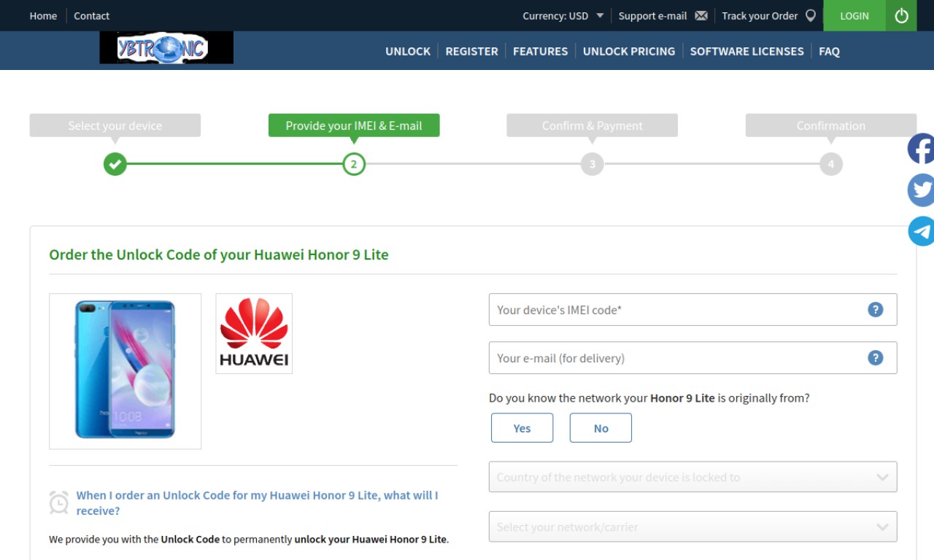Image resolution: width=934 pixels, height=560 pixels.
Task: Open the FAQ menu item
Action: (829, 51)
